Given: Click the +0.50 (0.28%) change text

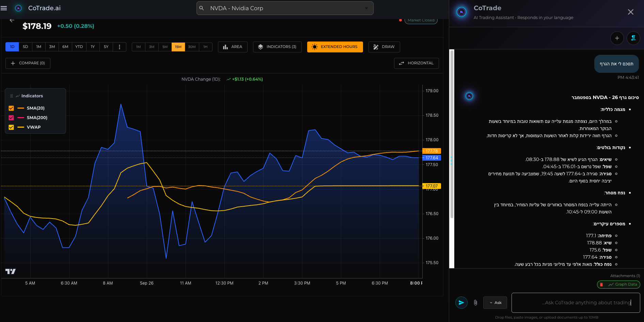Looking at the screenshot, I should pos(76,26).
